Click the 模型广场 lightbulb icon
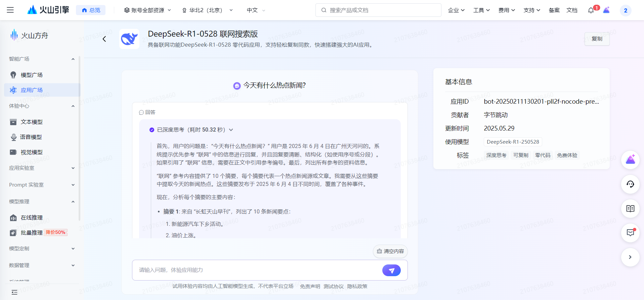Screen dimensions: 644x300 click(13, 75)
